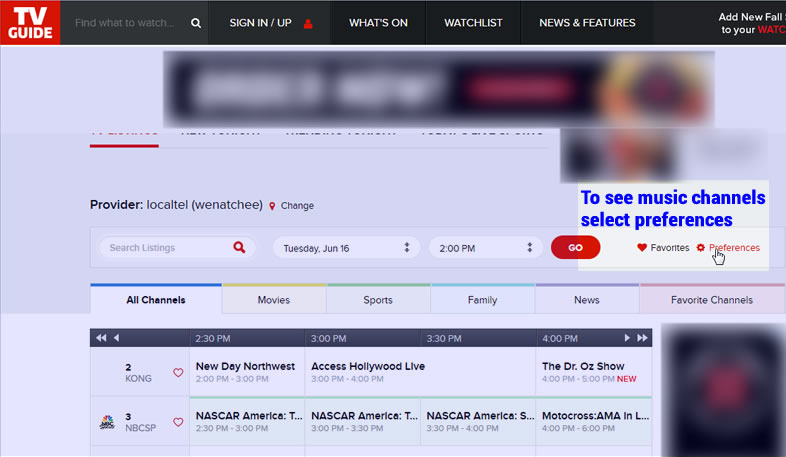
Task: Select the All Channels tab
Action: [156, 300]
